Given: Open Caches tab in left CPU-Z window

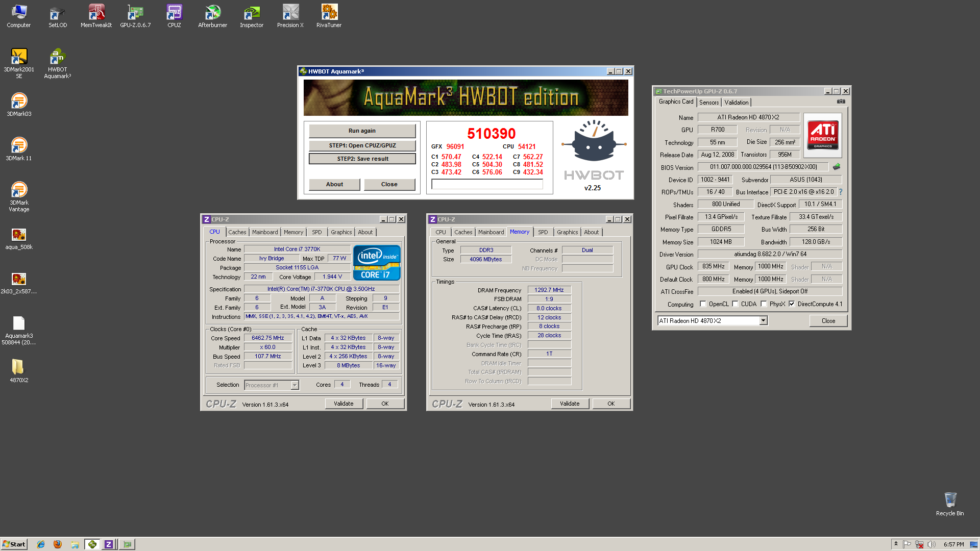Looking at the screenshot, I should (237, 232).
